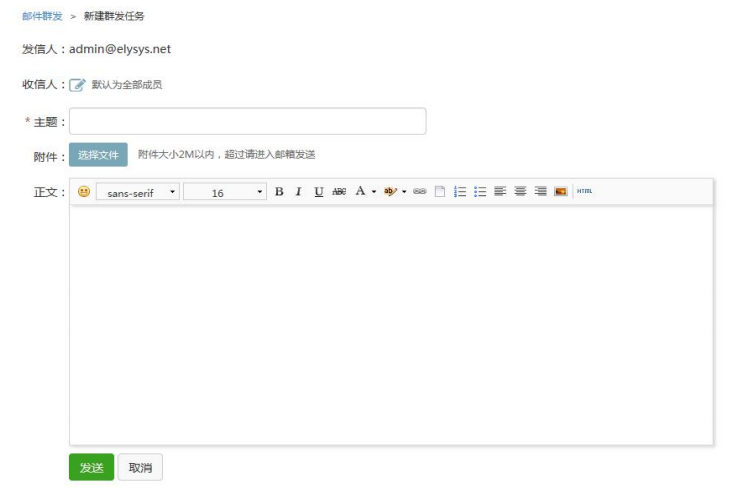Switch to HTML source view

click(585, 191)
